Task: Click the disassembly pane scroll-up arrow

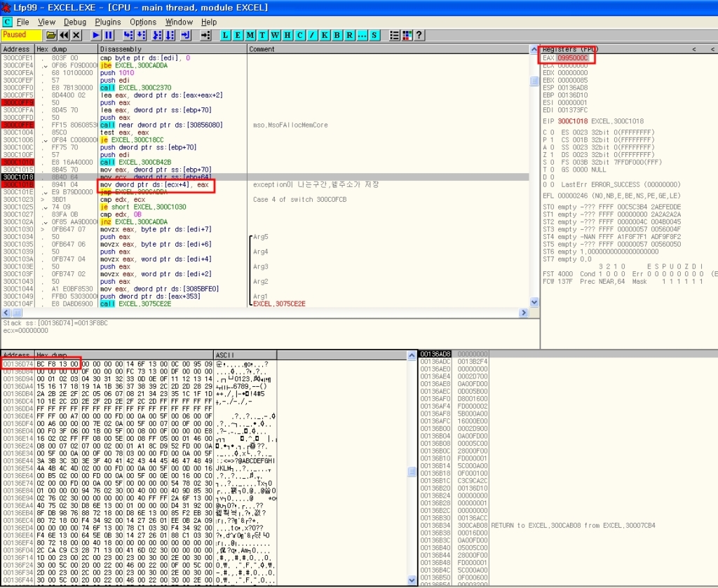Action: click(x=534, y=49)
